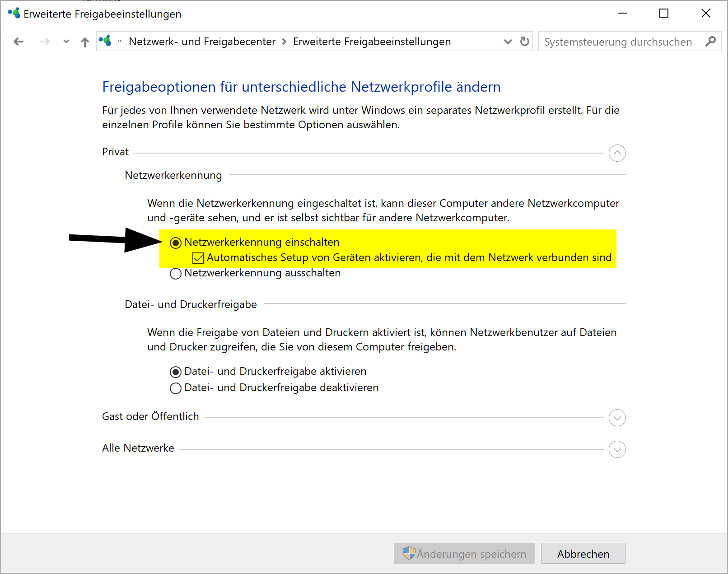The image size is (728, 574).
Task: Click the search magnifier icon
Action: [x=711, y=41]
